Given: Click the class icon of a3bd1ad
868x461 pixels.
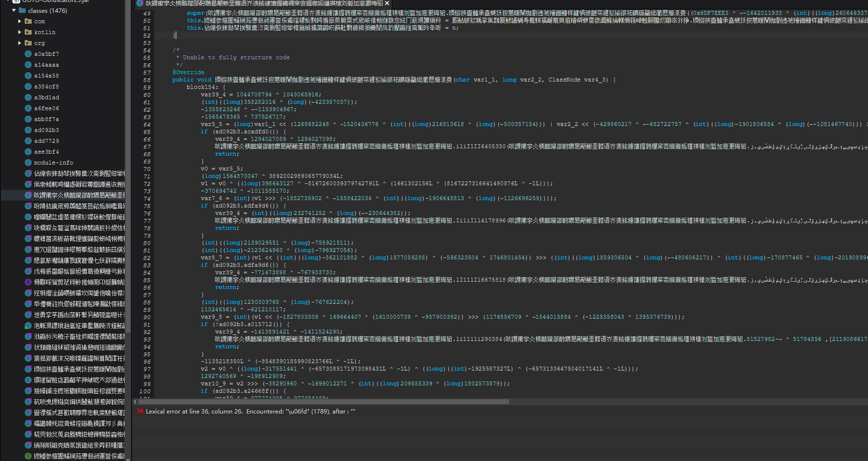Looking at the screenshot, I should (x=28, y=97).
